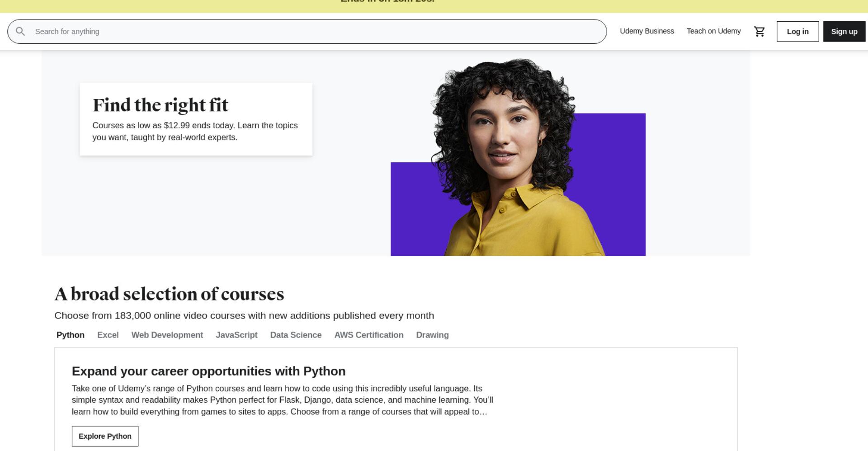Open the shopping cart icon
Viewport: 868px width, 451px height.
(x=759, y=32)
